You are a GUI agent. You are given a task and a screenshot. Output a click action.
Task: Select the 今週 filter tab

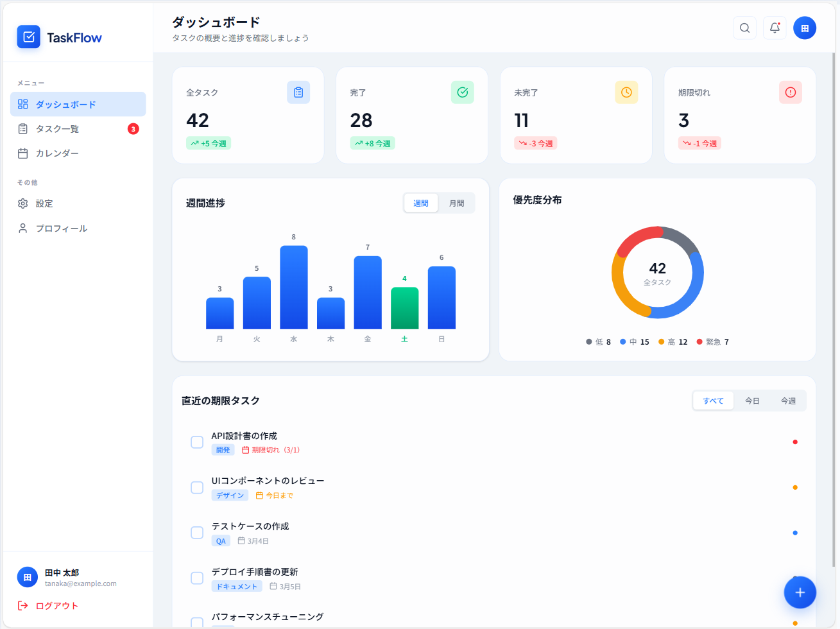pos(788,401)
